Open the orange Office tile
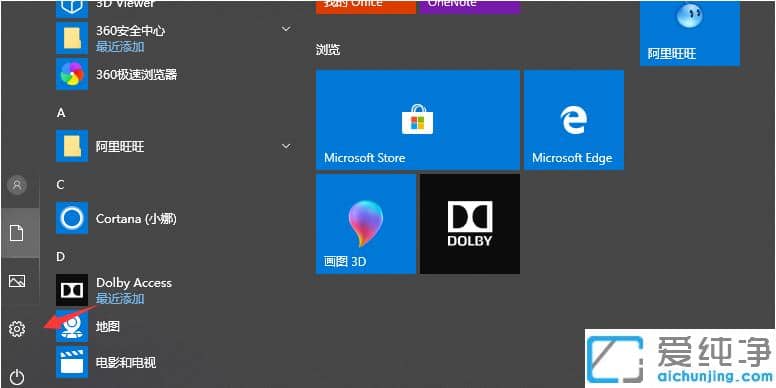776x388 pixels. point(366,7)
